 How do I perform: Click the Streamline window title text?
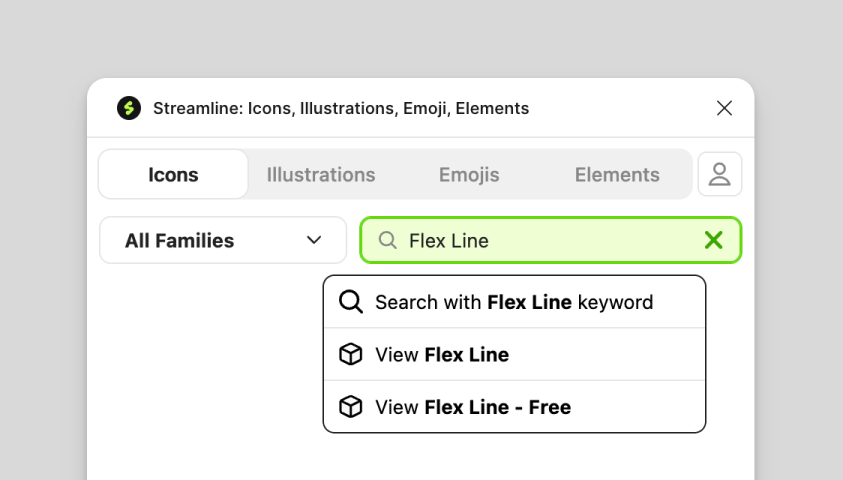click(341, 108)
